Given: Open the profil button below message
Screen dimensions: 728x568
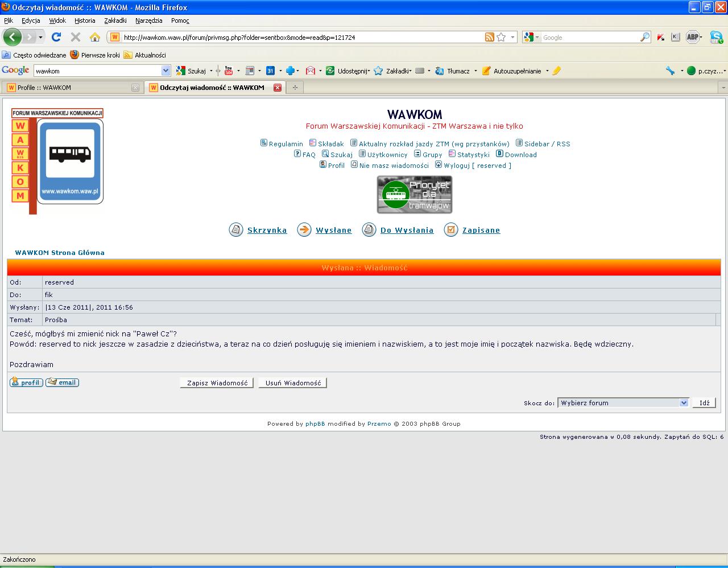Looking at the screenshot, I should coord(26,382).
